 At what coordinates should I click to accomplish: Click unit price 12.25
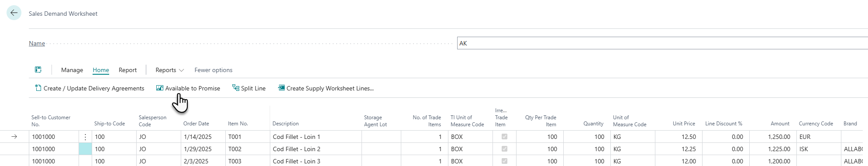pos(679,149)
